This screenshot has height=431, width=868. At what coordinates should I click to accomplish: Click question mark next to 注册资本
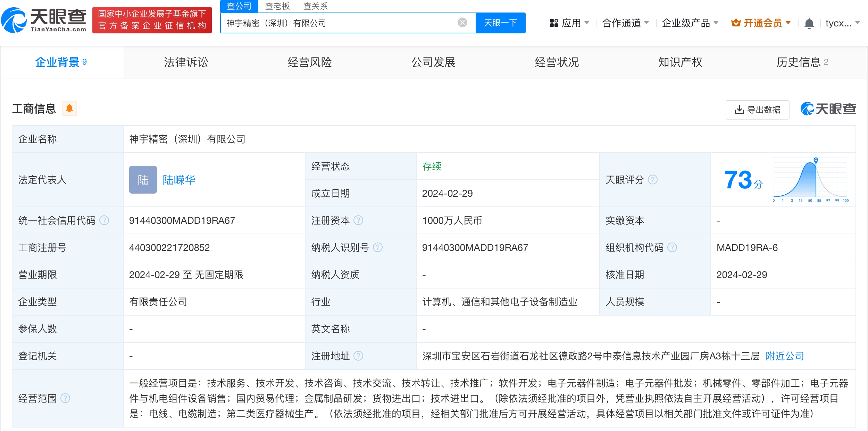pyautogui.click(x=358, y=220)
